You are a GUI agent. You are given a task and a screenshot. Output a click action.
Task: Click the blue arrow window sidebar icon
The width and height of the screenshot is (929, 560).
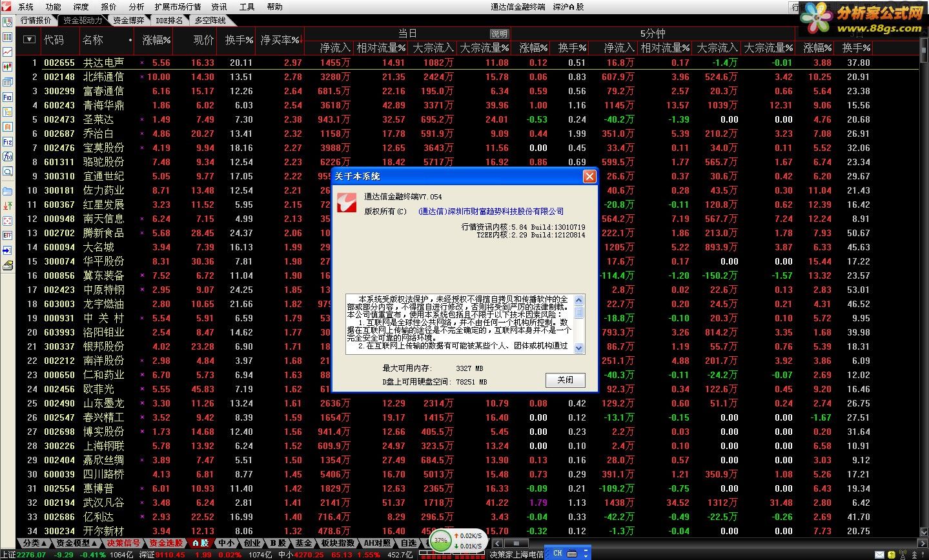[x=8, y=250]
